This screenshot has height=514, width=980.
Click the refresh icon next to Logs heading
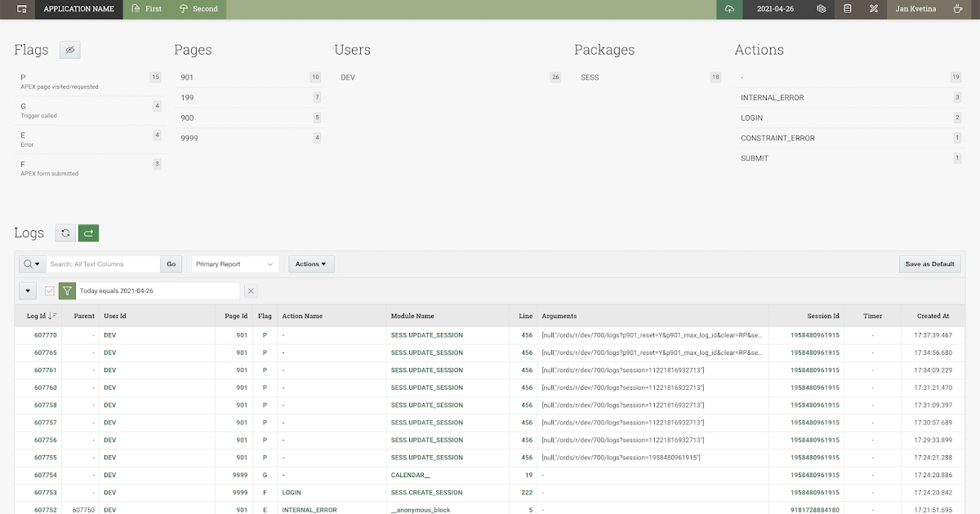tap(65, 233)
